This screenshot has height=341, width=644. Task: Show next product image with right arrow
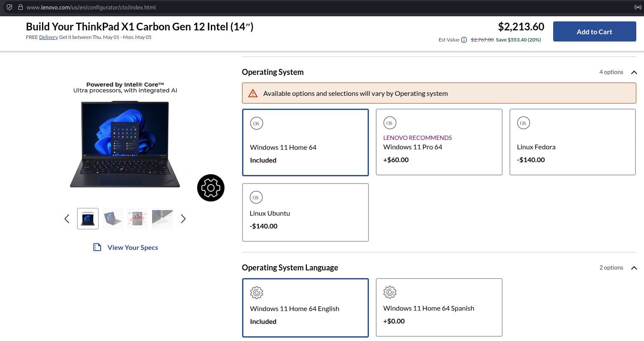tap(183, 219)
